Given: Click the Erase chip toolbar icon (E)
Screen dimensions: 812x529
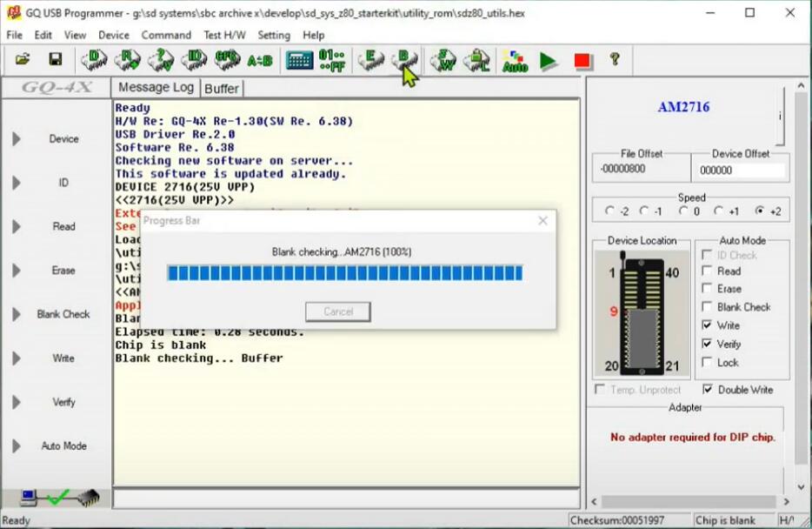Looking at the screenshot, I should click(x=370, y=60).
